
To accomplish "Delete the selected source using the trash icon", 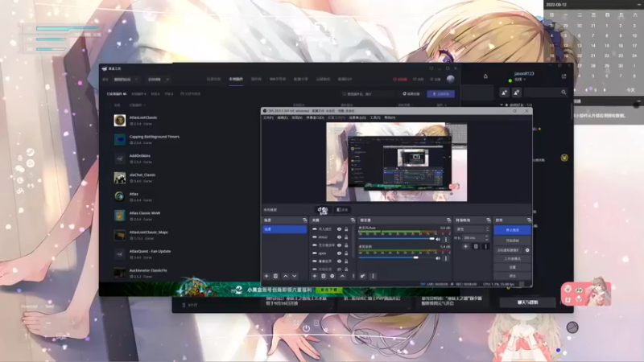I will coord(324,276).
